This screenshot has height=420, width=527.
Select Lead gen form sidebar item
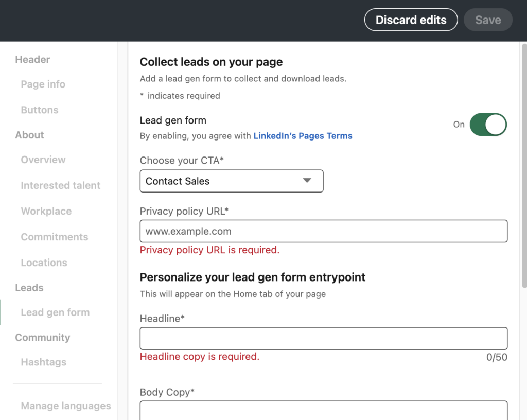pos(55,312)
